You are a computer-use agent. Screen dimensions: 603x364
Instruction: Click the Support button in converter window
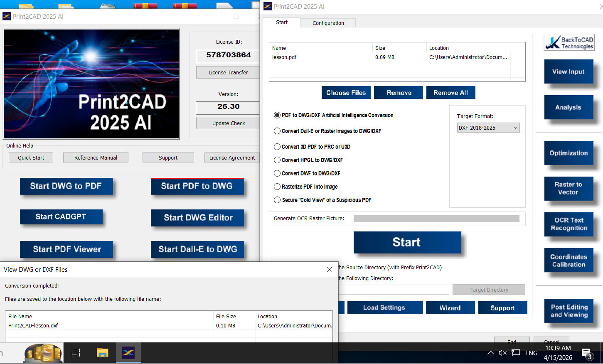(x=502, y=307)
